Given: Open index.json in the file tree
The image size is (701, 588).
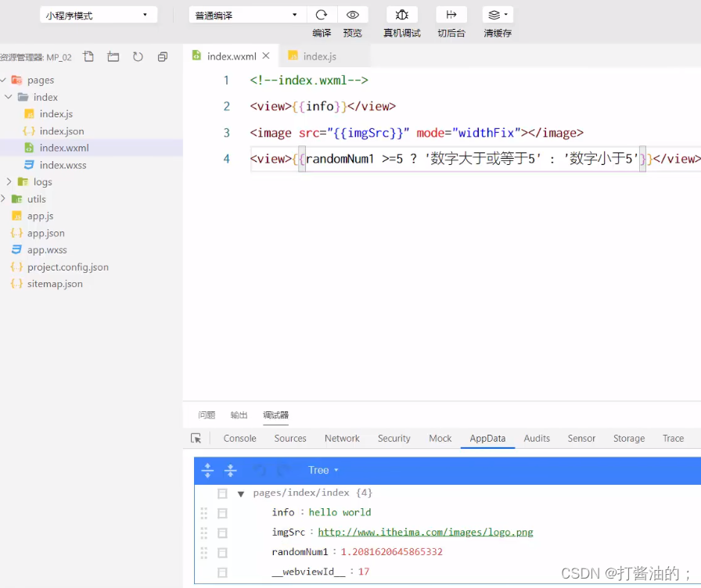Looking at the screenshot, I should pyautogui.click(x=62, y=131).
